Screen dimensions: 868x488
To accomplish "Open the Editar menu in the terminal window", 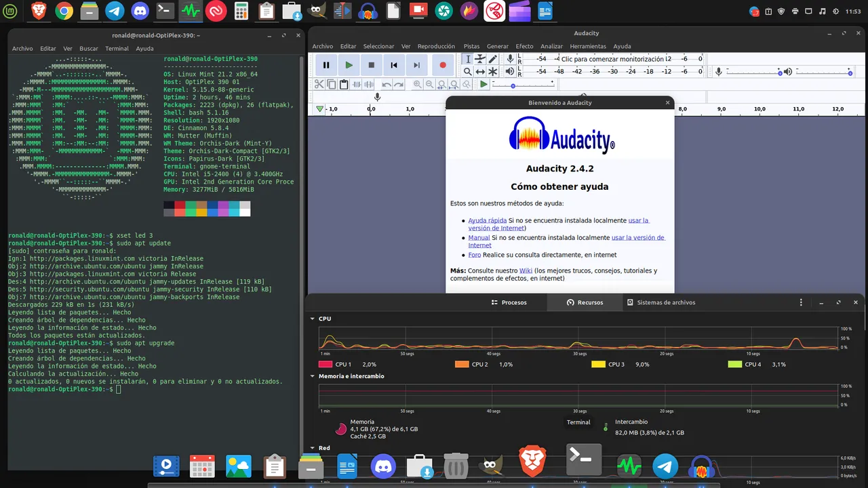I will (x=48, y=49).
